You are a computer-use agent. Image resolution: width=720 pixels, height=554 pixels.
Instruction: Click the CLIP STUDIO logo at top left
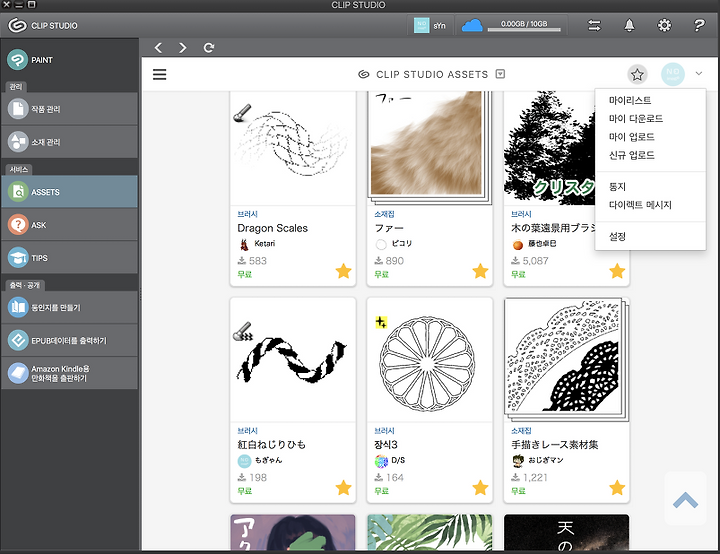tap(43, 25)
